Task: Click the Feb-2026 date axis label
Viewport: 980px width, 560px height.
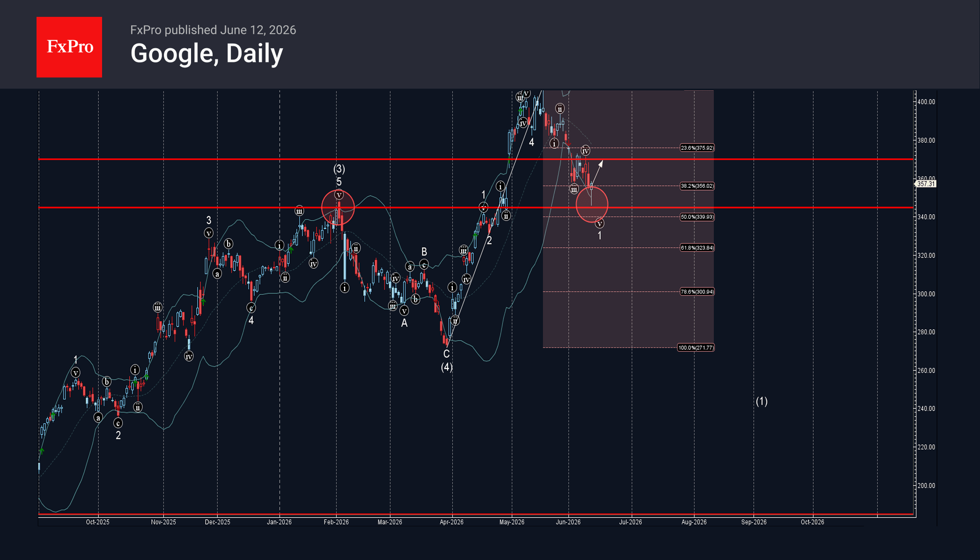Action: (336, 522)
